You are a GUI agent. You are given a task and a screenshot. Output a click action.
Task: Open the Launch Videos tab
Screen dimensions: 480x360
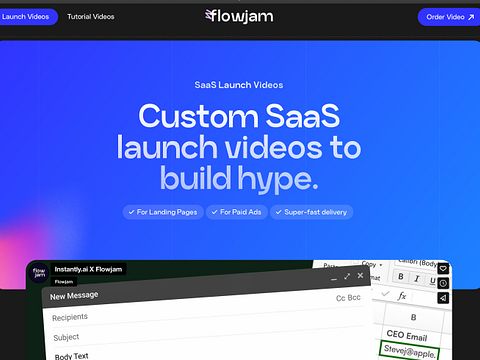[25, 17]
